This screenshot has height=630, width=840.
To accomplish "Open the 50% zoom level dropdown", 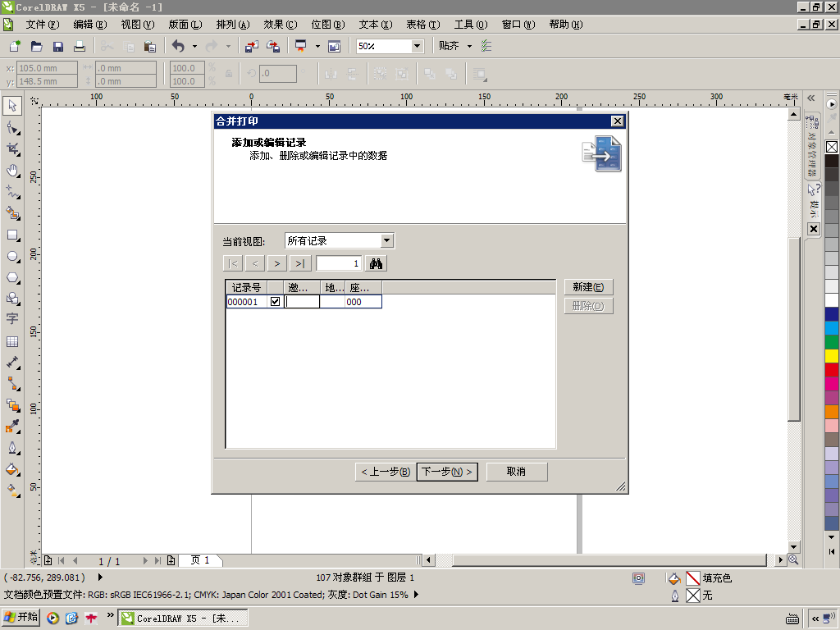I will click(418, 46).
